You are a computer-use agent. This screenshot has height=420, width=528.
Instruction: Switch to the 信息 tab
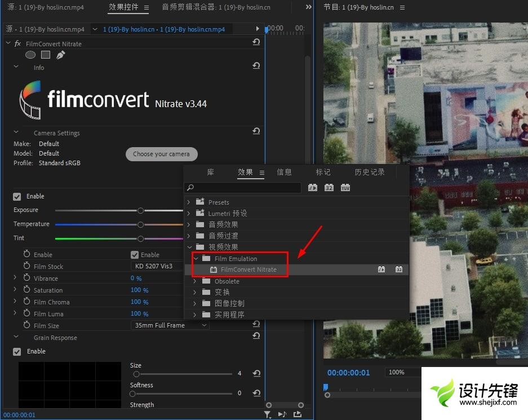tap(284, 173)
